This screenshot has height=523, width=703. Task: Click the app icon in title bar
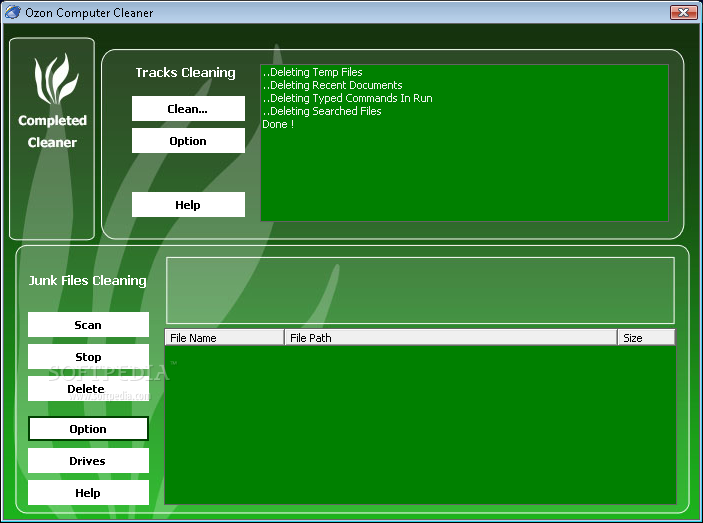click(13, 12)
